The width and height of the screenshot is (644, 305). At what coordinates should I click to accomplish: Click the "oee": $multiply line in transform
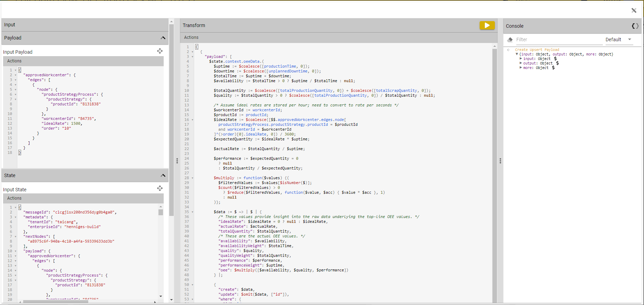[283, 270]
